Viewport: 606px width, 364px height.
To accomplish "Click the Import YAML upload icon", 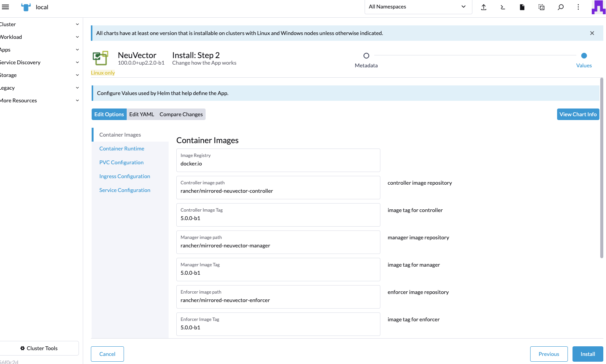I will click(x=484, y=7).
